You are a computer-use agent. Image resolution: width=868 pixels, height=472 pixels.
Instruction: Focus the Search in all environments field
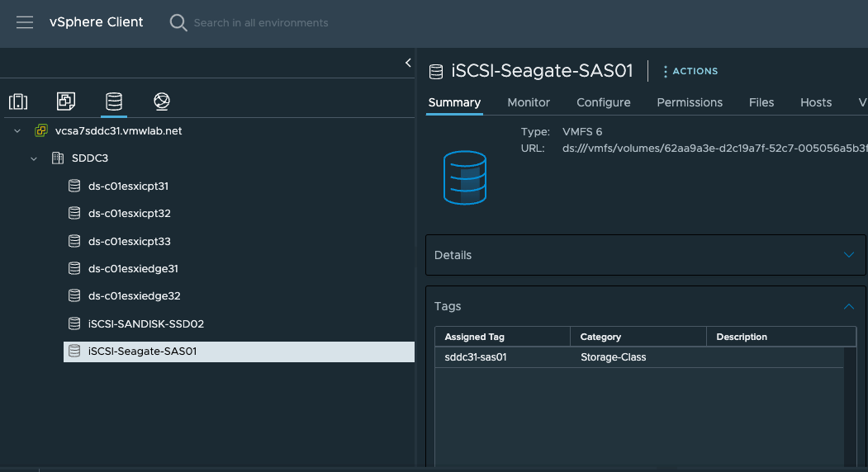click(261, 22)
